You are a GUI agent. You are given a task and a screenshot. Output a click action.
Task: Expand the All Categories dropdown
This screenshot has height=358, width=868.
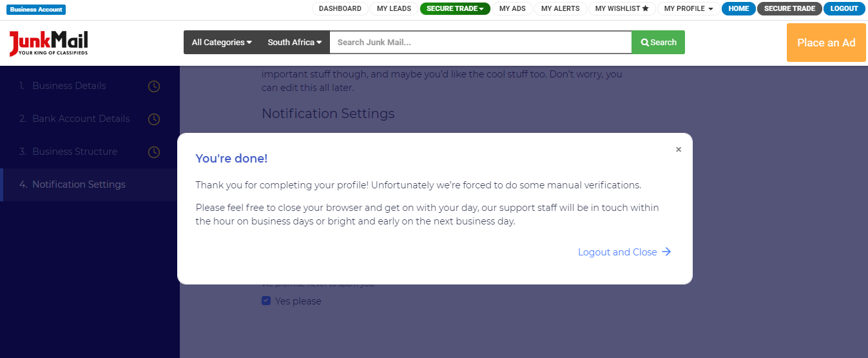(x=222, y=43)
